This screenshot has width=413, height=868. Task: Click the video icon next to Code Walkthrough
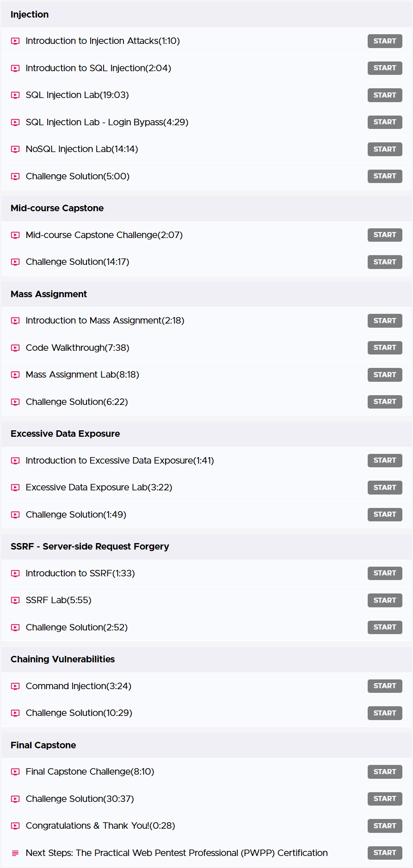coord(15,348)
